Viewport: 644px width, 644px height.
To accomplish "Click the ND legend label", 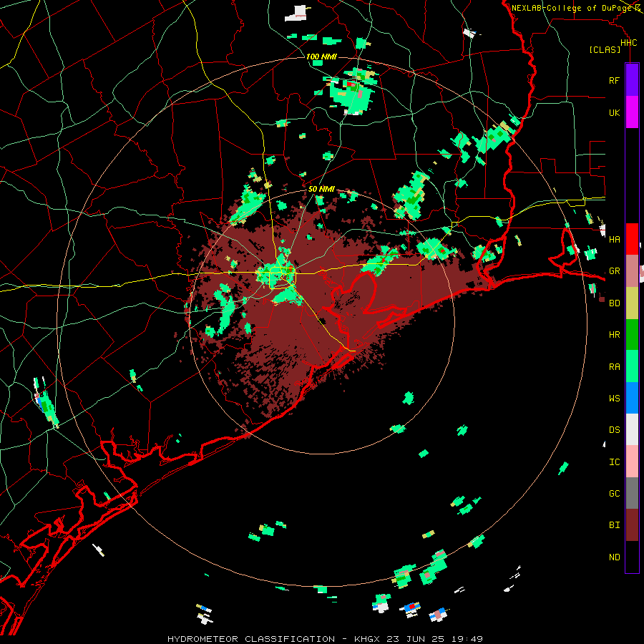I will coord(614,557).
